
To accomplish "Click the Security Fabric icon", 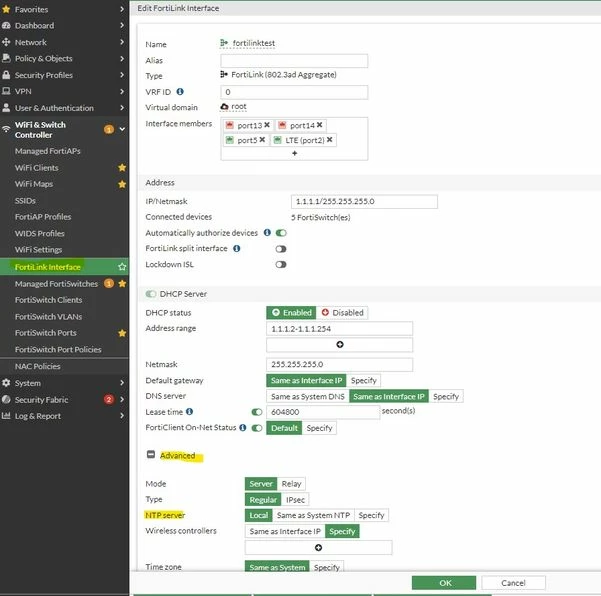I will [6, 399].
